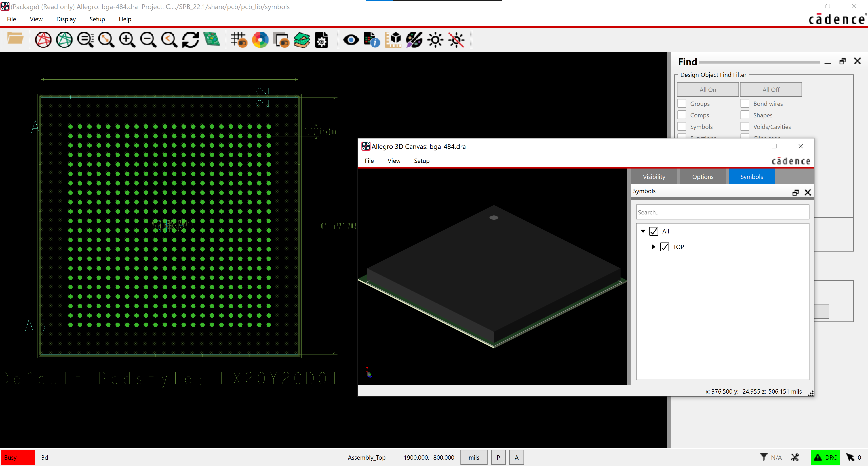Enable the Symbols checkbox in Find filter
The image size is (868, 466).
tap(682, 126)
